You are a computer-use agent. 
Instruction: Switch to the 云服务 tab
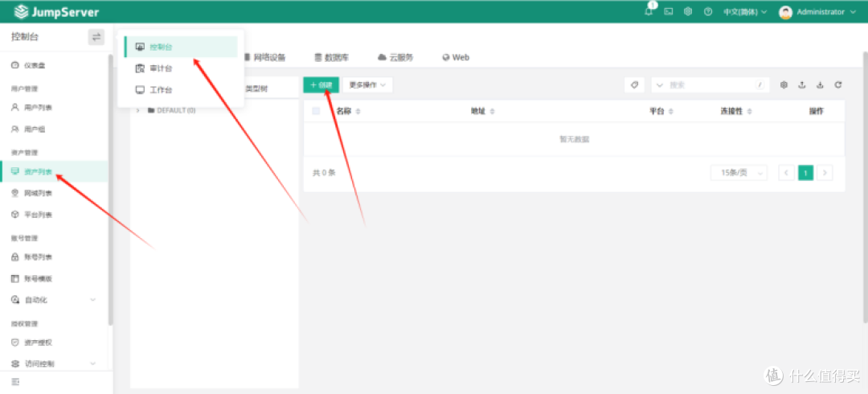click(395, 57)
